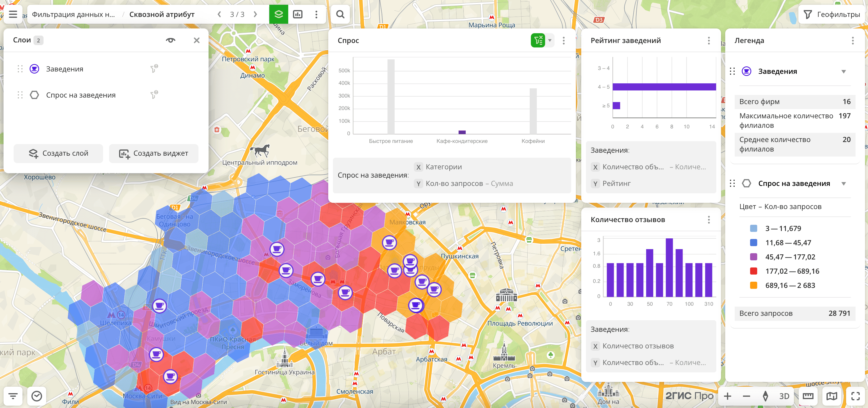Viewport: 868px width, 408px height.
Task: Click Создать виджет button
Action: pos(154,153)
